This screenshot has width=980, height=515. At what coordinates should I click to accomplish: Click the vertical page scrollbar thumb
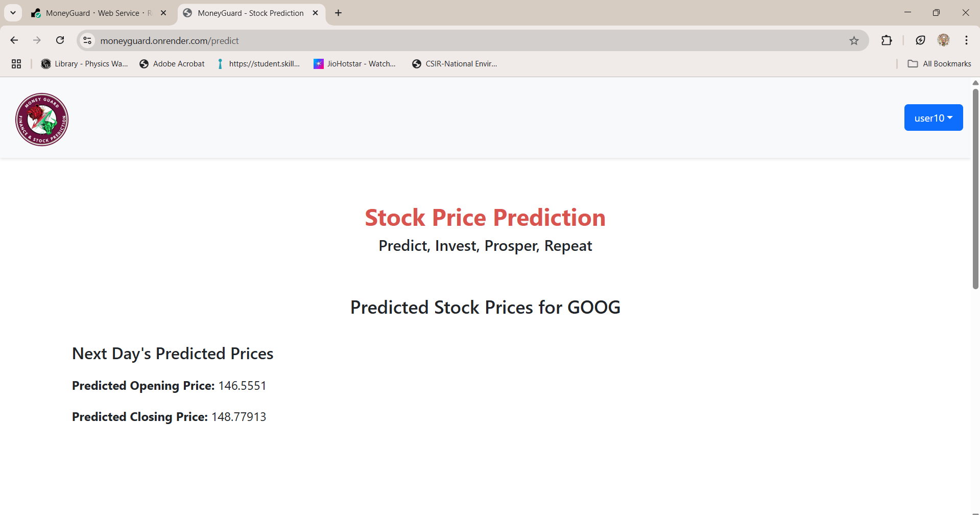(975, 189)
